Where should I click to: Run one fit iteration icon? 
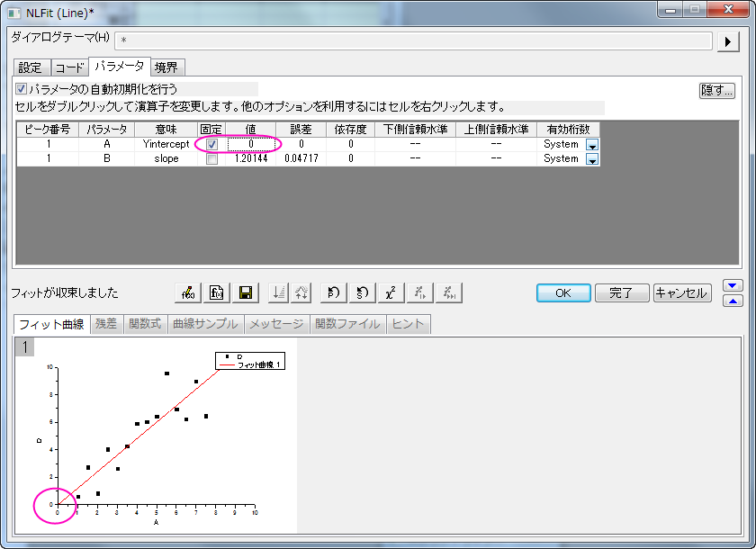(420, 292)
